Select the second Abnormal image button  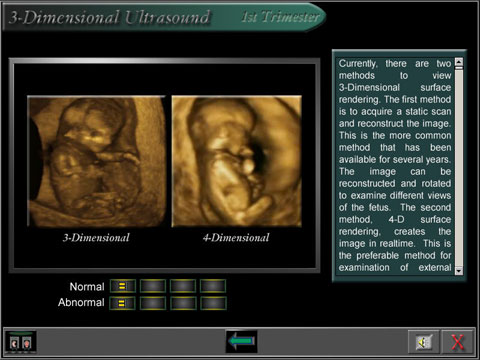click(x=153, y=303)
